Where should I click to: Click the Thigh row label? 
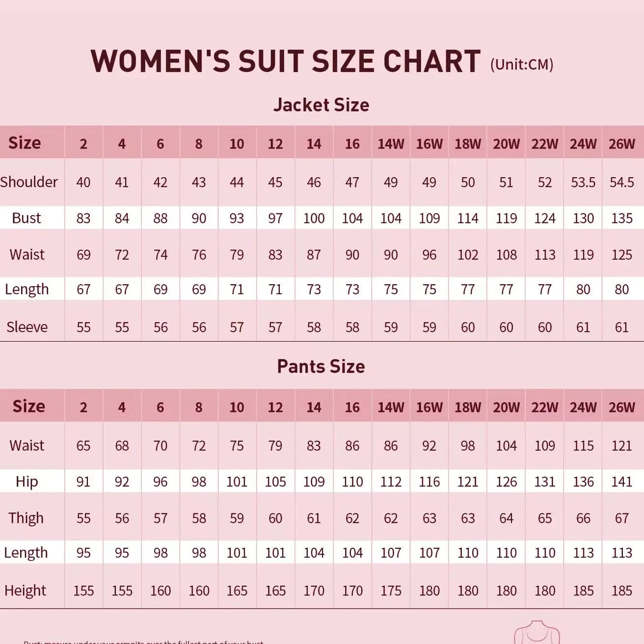[x=26, y=518]
